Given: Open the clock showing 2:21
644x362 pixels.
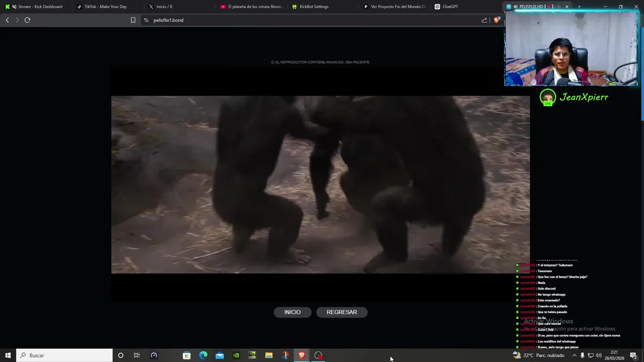Looking at the screenshot, I should pyautogui.click(x=614, y=355).
